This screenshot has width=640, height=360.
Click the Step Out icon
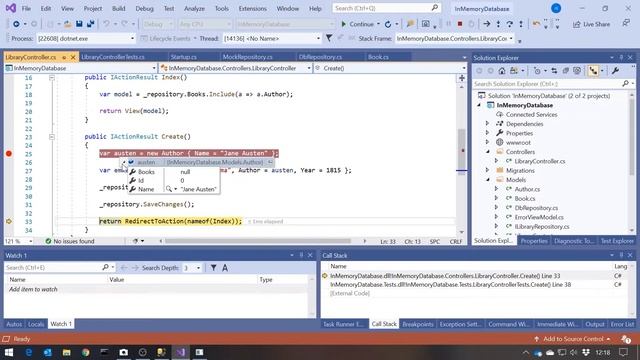(521, 24)
